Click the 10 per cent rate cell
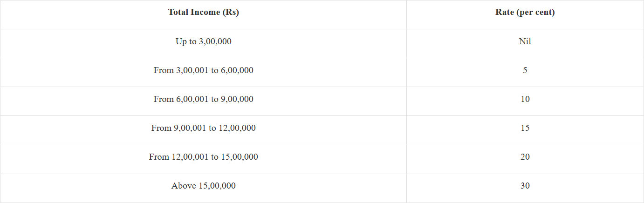This screenshot has height=203, width=644. tap(525, 101)
